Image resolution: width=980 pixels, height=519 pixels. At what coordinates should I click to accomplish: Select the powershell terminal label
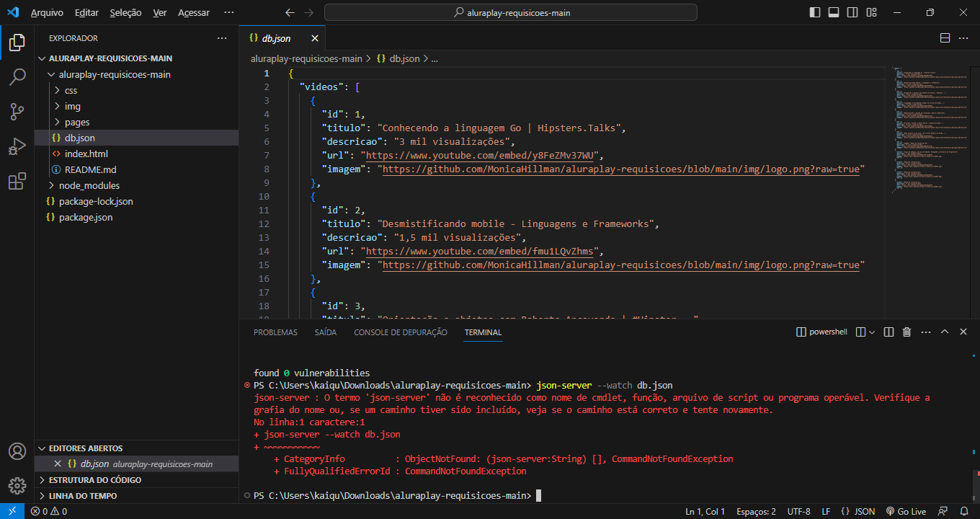(x=821, y=332)
